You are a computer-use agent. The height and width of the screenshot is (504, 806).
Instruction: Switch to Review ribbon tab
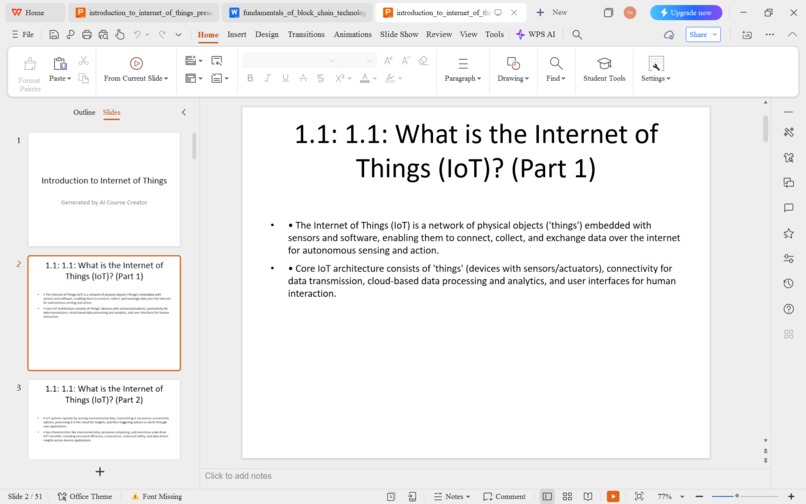click(439, 34)
